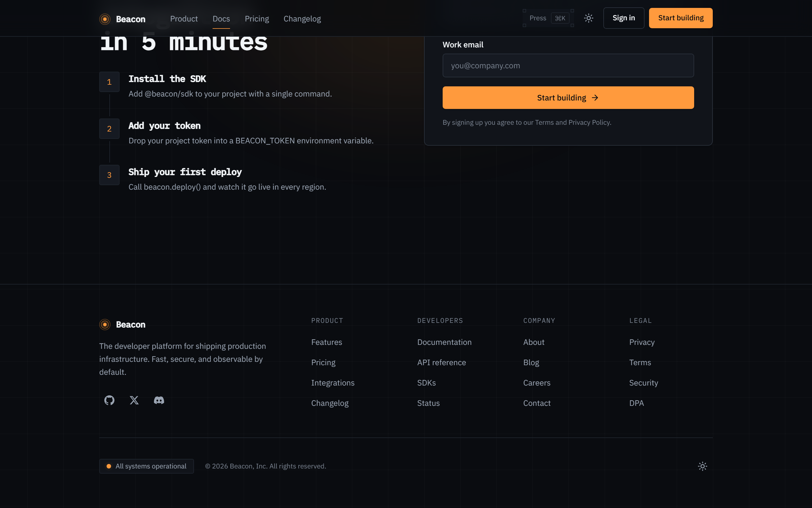Open the Terms footer link
This screenshot has height=508, width=812.
pos(640,363)
